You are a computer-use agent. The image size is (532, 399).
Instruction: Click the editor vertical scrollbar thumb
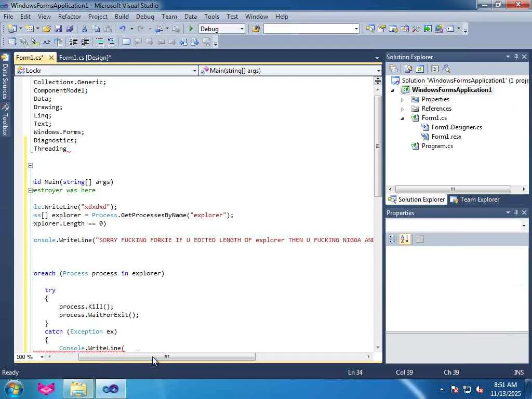pos(378,146)
